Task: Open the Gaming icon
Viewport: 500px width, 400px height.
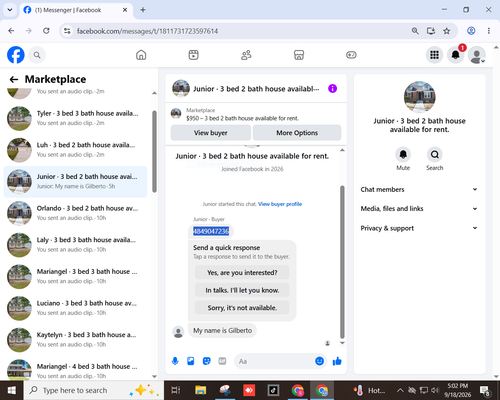Action: (351, 55)
